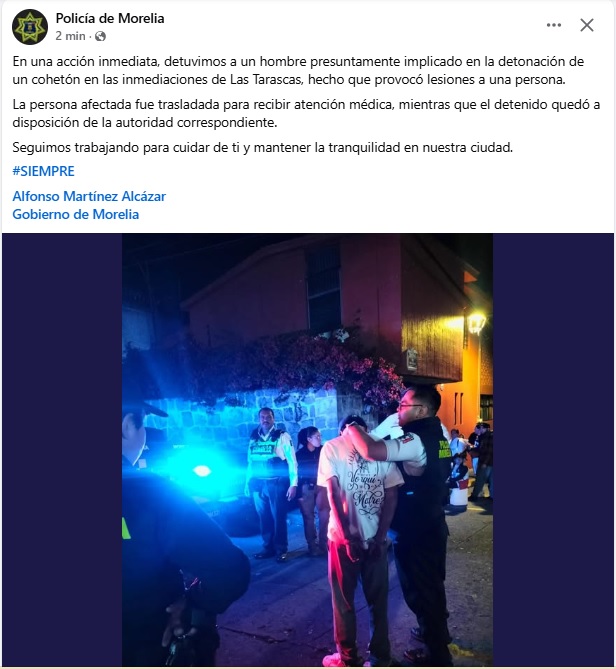Click the Policía de Morelia page name
Viewport: 616px width, 669px height.
[x=110, y=18]
